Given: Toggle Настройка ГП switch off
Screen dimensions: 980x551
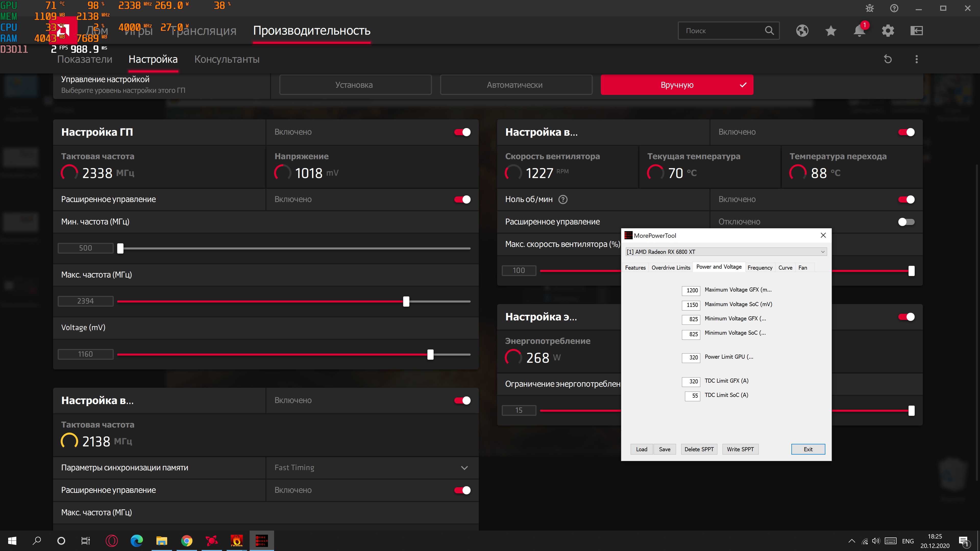Looking at the screenshot, I should pos(462,132).
